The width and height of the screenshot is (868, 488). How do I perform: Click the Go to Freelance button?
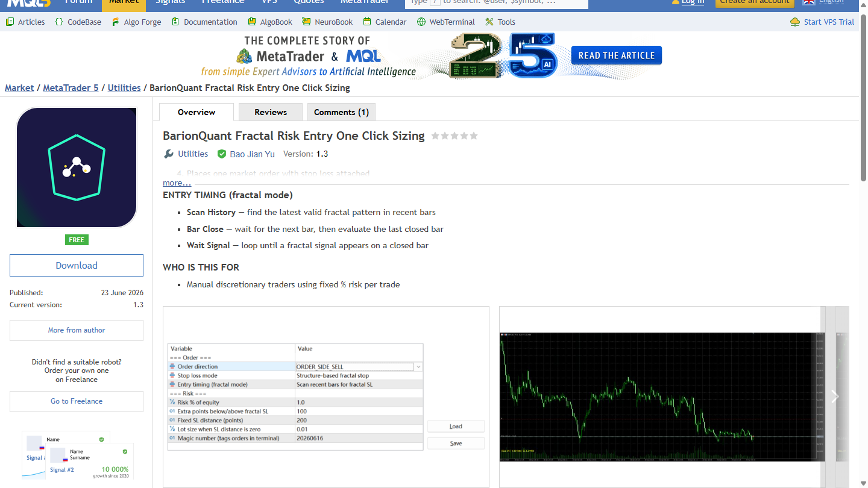(77, 401)
